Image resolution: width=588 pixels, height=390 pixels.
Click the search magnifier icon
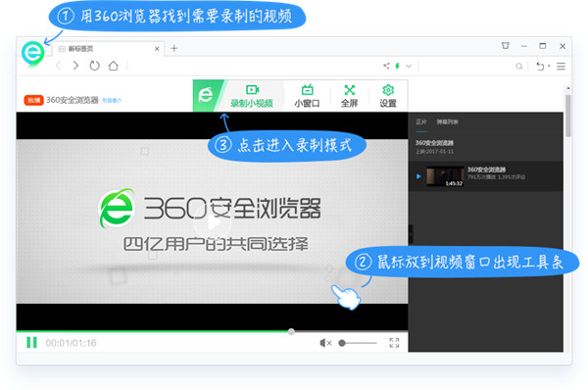519,67
